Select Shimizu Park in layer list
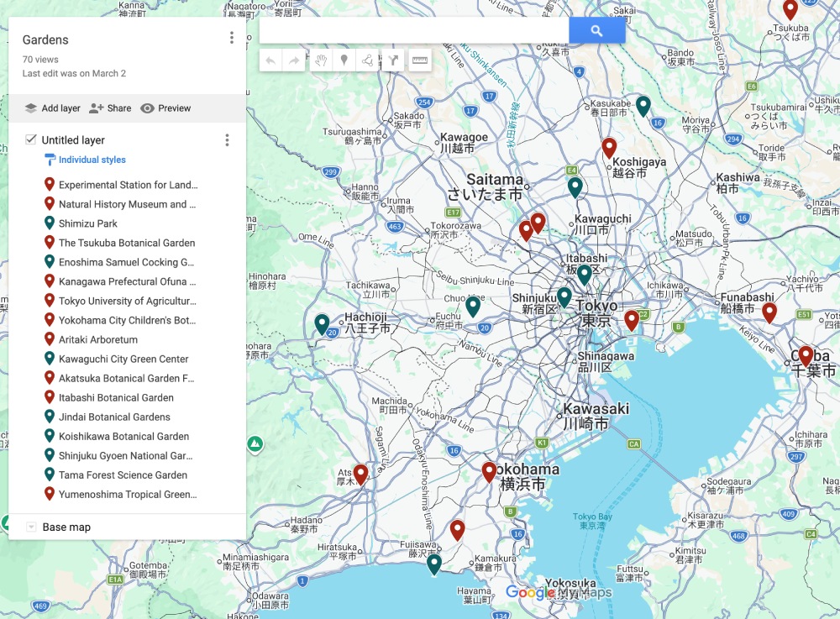The height and width of the screenshot is (619, 840). [88, 223]
